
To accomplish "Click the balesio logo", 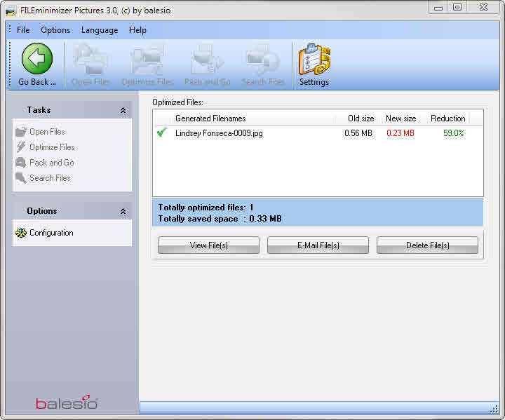I will (67, 402).
